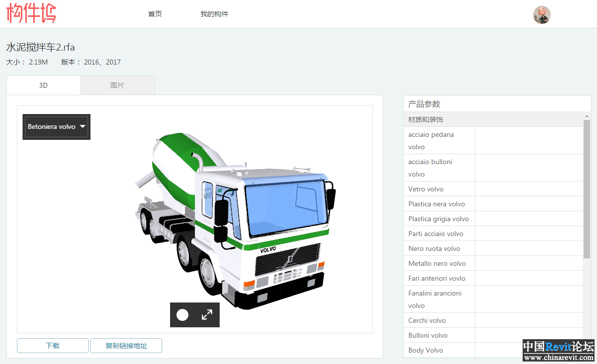Expand the Betoniera volvo dropdown

pyautogui.click(x=57, y=127)
